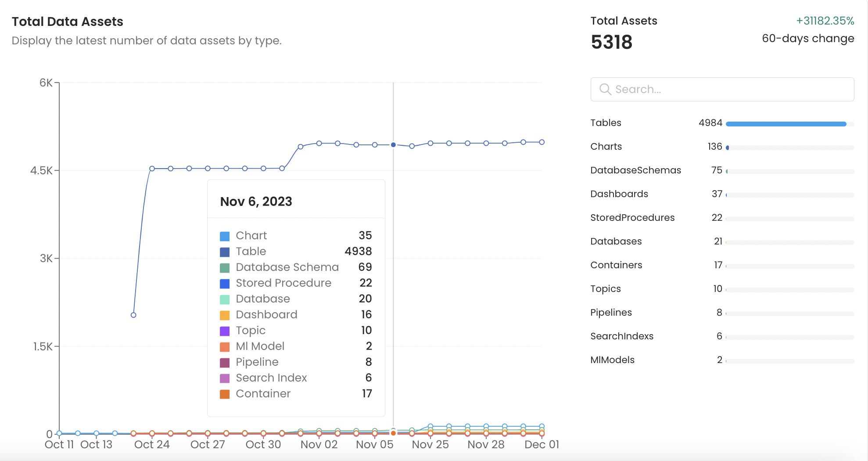Open the DatabaseSchemas row
This screenshot has width=868, height=461.
click(x=635, y=170)
